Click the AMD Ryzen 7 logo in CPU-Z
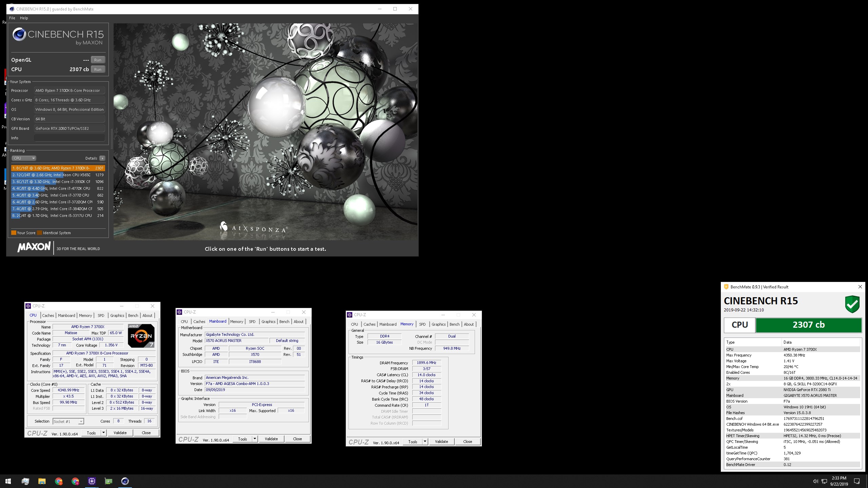868x488 pixels. [141, 336]
